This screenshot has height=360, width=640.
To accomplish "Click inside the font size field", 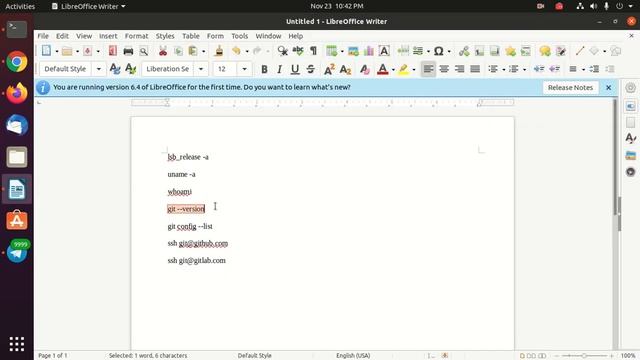I will [x=226, y=69].
